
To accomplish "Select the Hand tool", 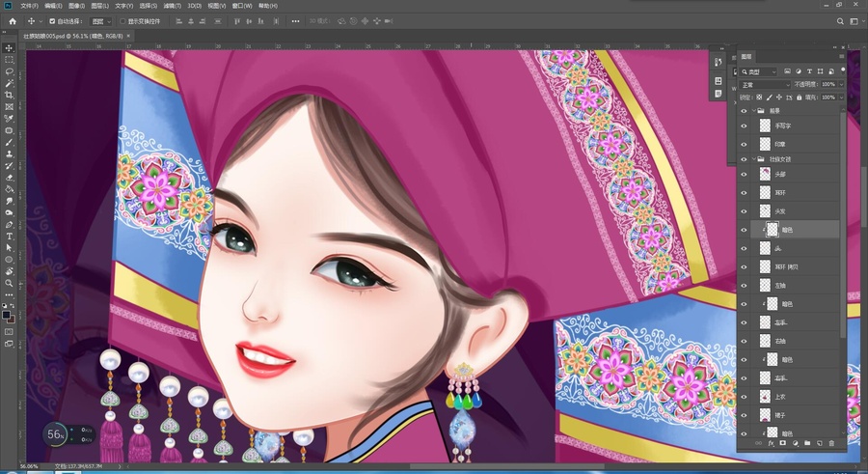I will click(x=9, y=271).
